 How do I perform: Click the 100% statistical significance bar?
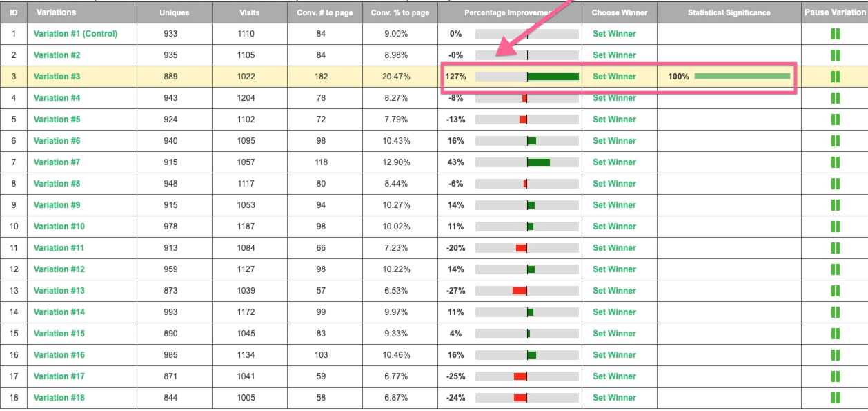pos(742,76)
